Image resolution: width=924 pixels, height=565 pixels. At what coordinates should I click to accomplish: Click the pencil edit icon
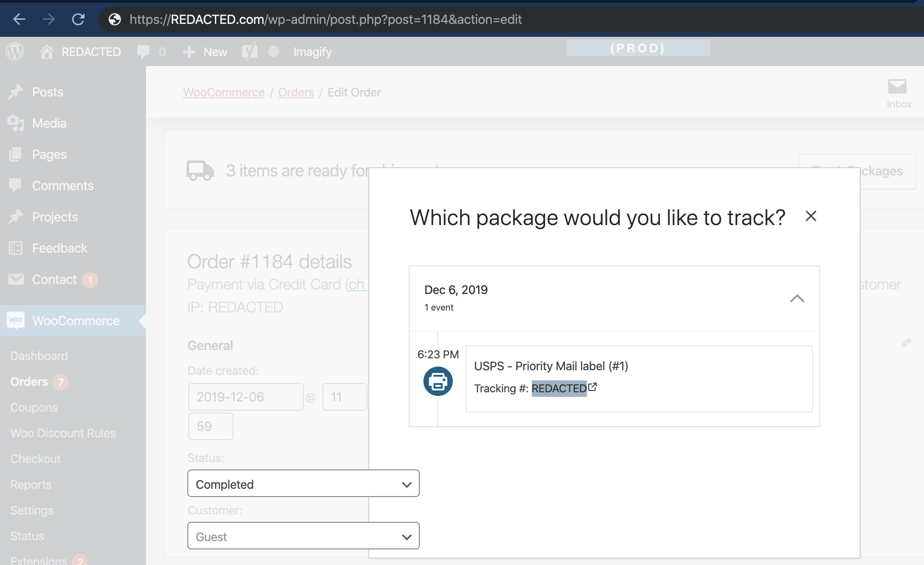point(906,343)
